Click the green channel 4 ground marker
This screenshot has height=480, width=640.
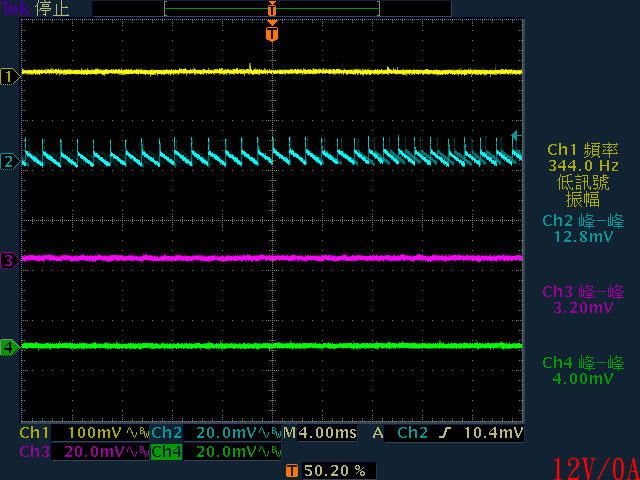tap(10, 348)
